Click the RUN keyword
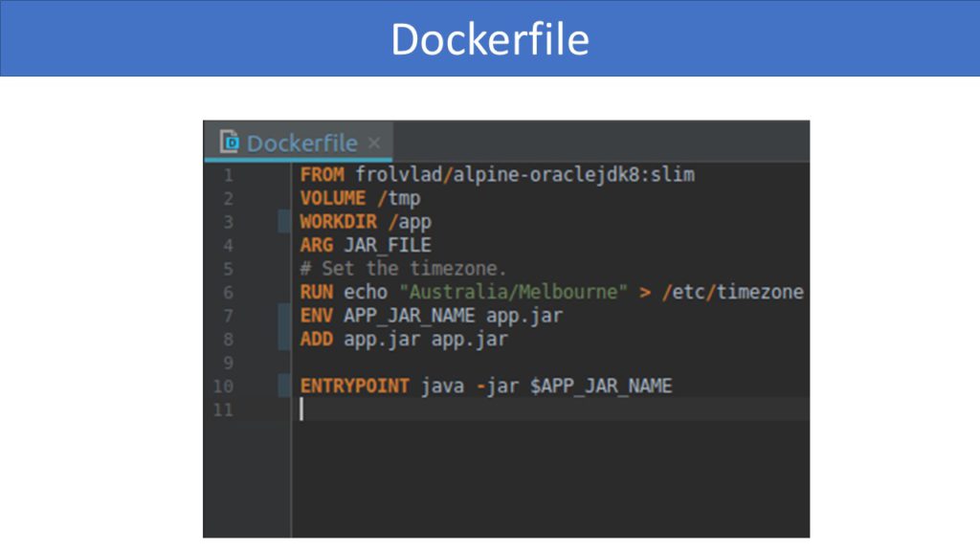The width and height of the screenshot is (980, 551). click(316, 292)
